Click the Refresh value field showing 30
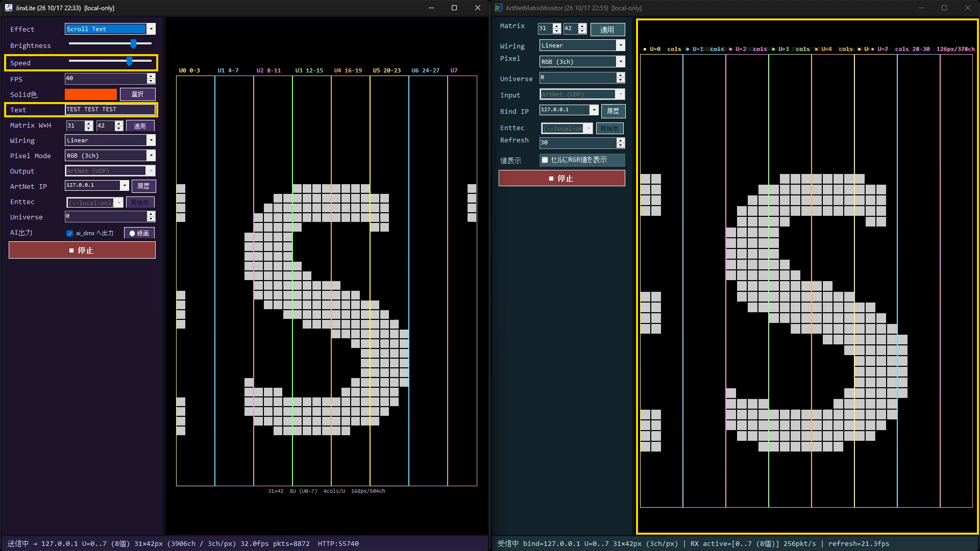 tap(578, 143)
